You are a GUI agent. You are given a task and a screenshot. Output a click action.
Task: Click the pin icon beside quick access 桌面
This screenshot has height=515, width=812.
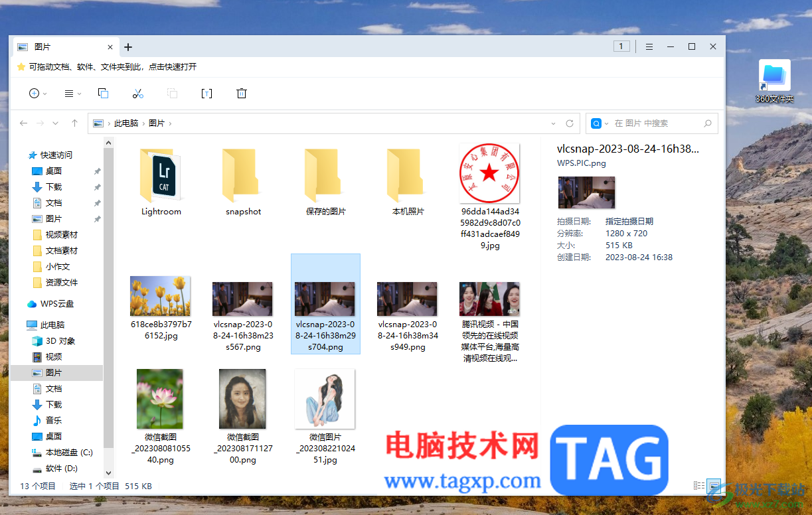coord(97,171)
